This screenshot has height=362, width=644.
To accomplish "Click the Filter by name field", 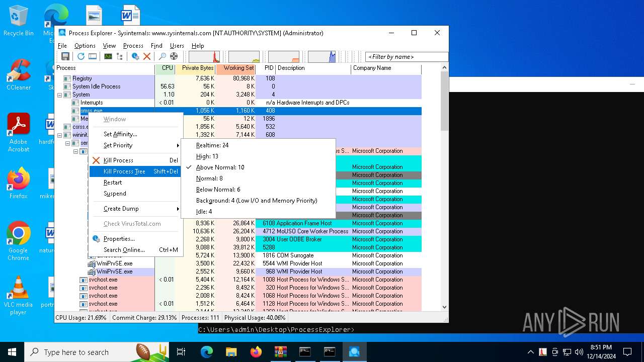I will point(407,57).
